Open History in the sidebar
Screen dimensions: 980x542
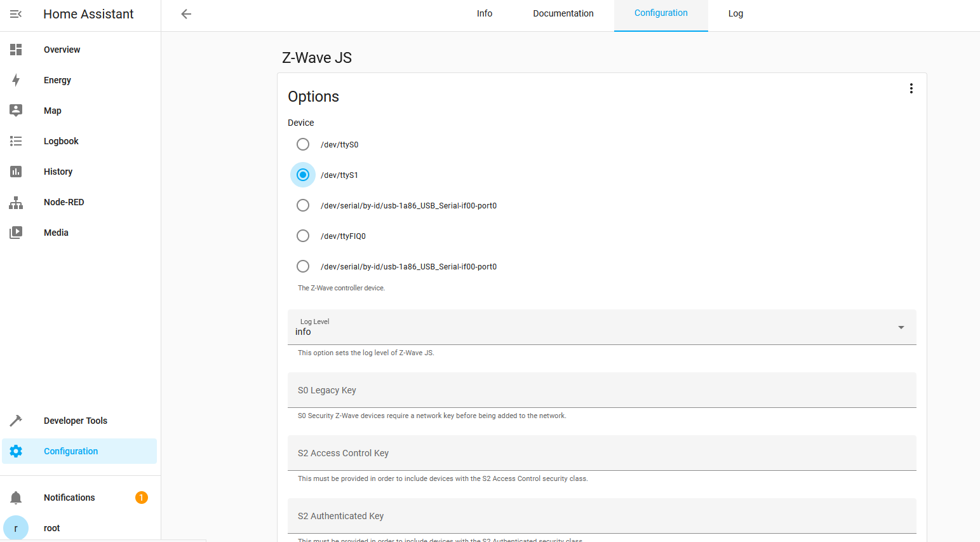pos(79,172)
